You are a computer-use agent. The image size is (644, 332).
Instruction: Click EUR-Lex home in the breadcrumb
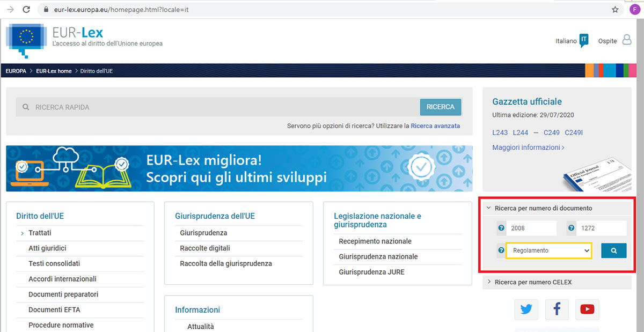pos(54,71)
